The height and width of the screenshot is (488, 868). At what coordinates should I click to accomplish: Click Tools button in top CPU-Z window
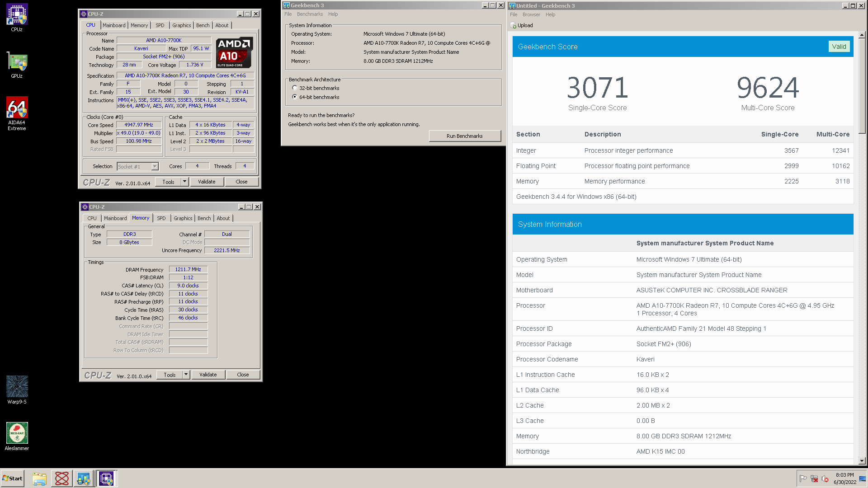(168, 182)
